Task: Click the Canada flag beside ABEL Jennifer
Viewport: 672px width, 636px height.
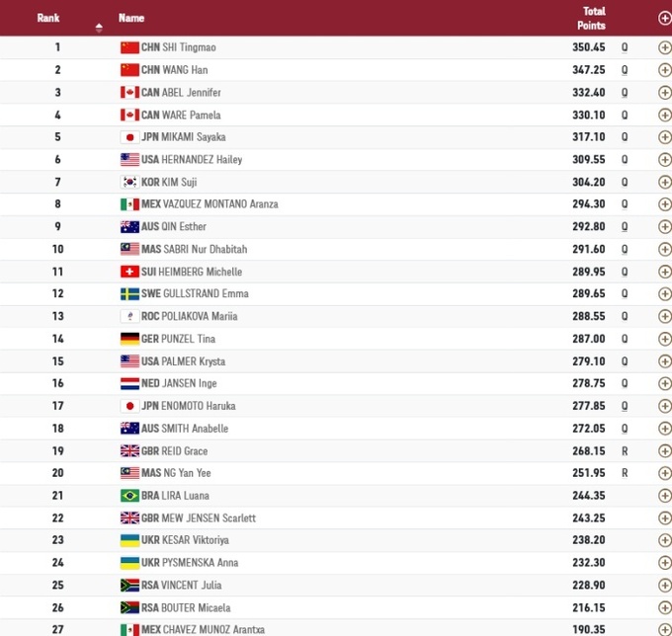Action: click(129, 93)
